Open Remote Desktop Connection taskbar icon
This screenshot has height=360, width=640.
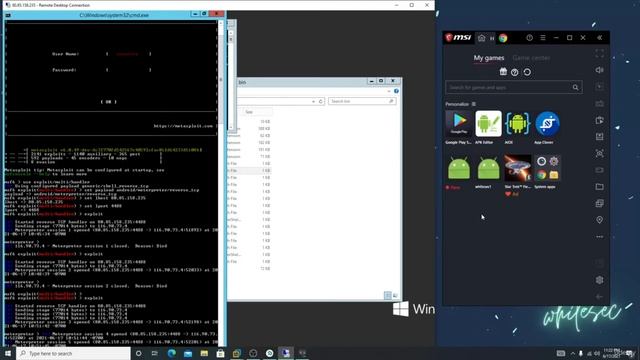[286, 353]
